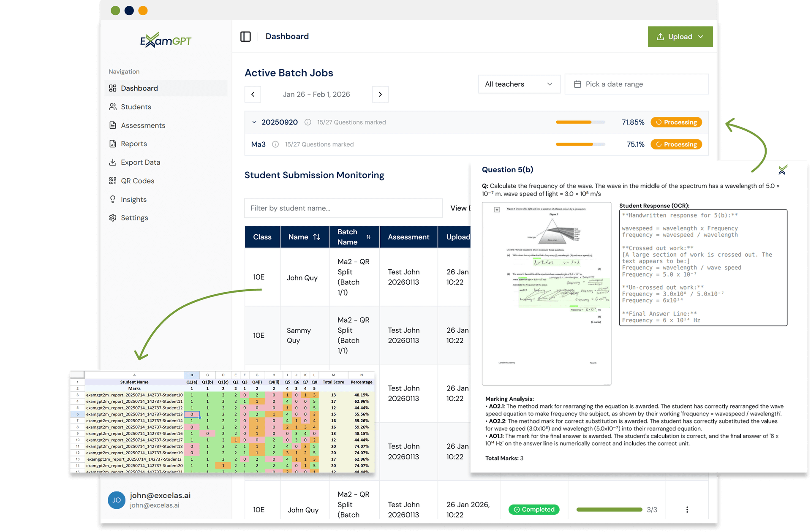Click the 20250920 progress bar
The image size is (811, 532).
pyautogui.click(x=580, y=122)
